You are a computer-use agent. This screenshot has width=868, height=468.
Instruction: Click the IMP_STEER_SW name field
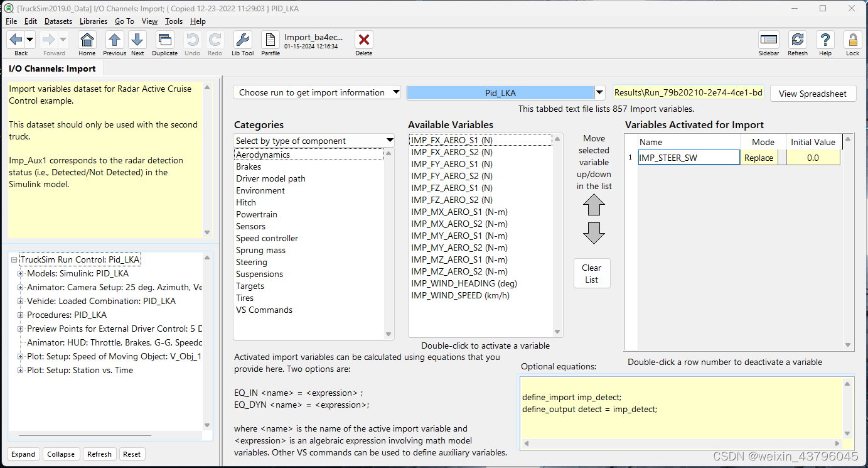689,158
